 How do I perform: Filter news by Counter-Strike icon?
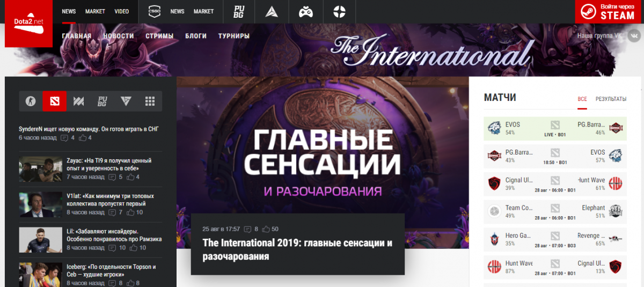point(31,101)
